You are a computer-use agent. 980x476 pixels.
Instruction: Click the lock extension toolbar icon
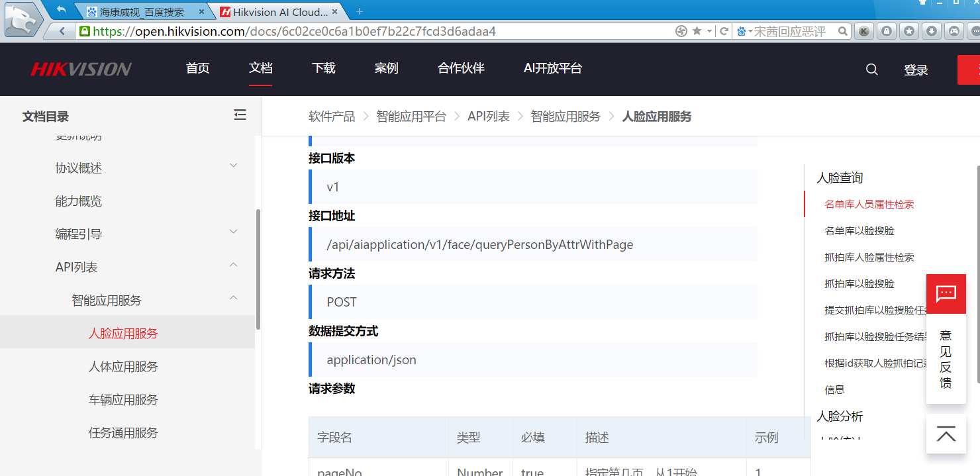[x=886, y=30]
